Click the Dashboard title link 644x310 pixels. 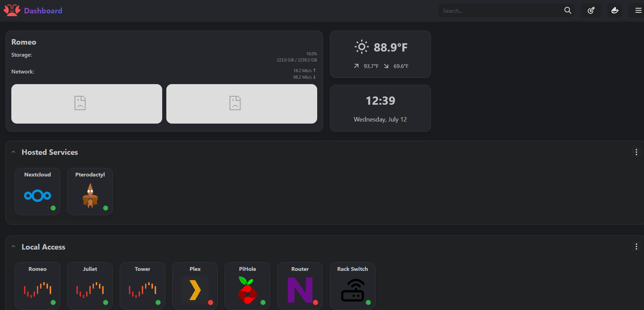coord(43,11)
